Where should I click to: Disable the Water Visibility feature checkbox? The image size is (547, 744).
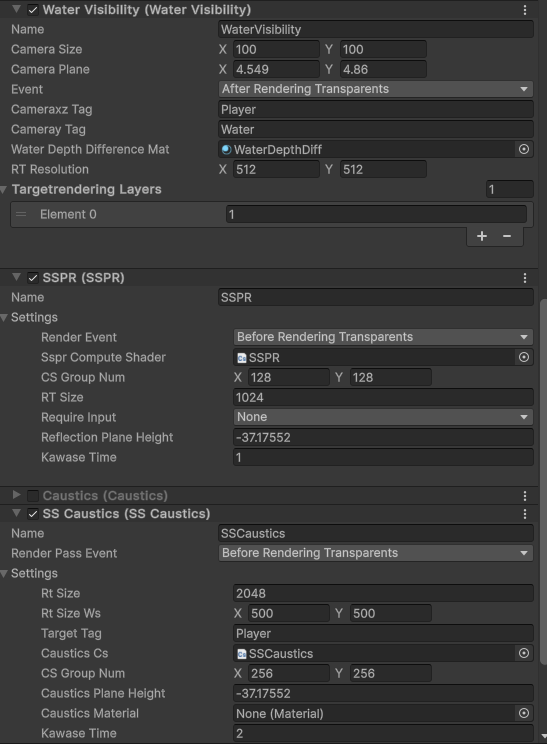[x=33, y=10]
